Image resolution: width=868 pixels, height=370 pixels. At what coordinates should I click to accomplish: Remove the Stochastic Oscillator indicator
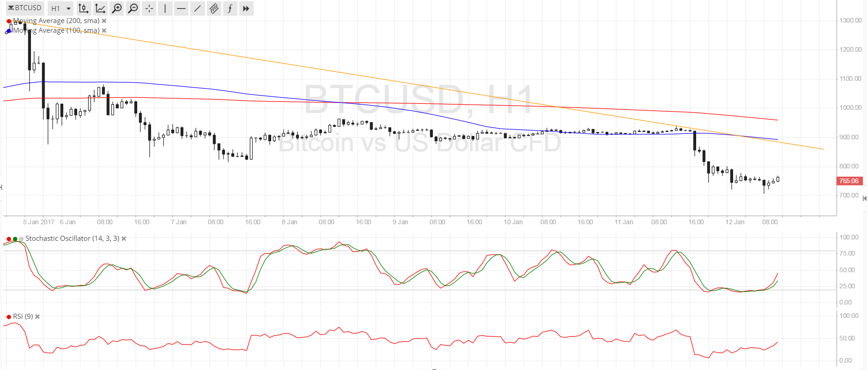coord(124,239)
